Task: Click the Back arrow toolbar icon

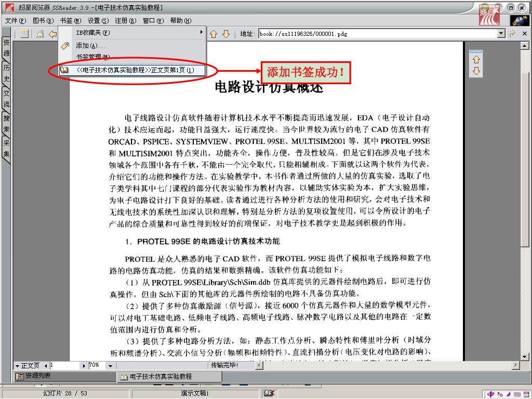Action: click(x=52, y=34)
